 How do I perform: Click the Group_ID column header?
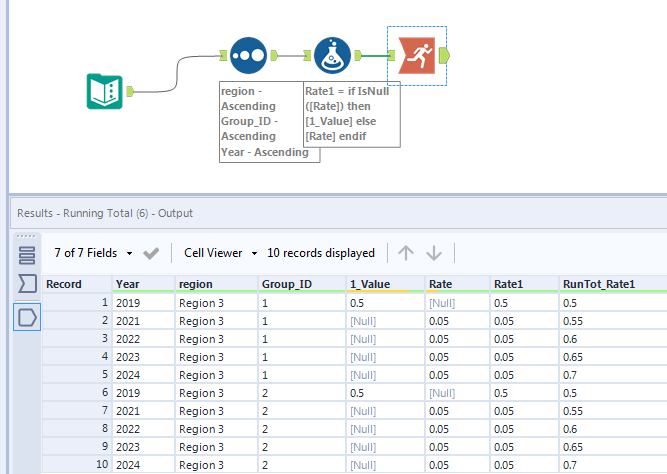click(300, 284)
